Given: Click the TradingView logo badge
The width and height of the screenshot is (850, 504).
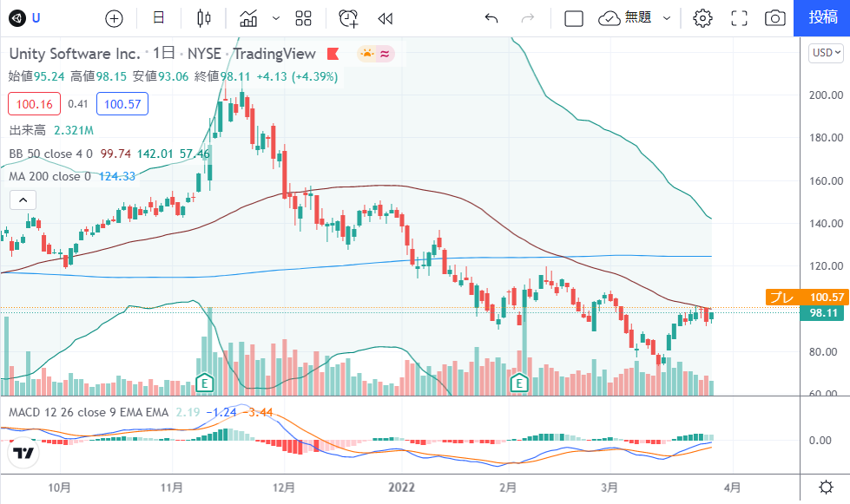Looking at the screenshot, I should point(23,453).
